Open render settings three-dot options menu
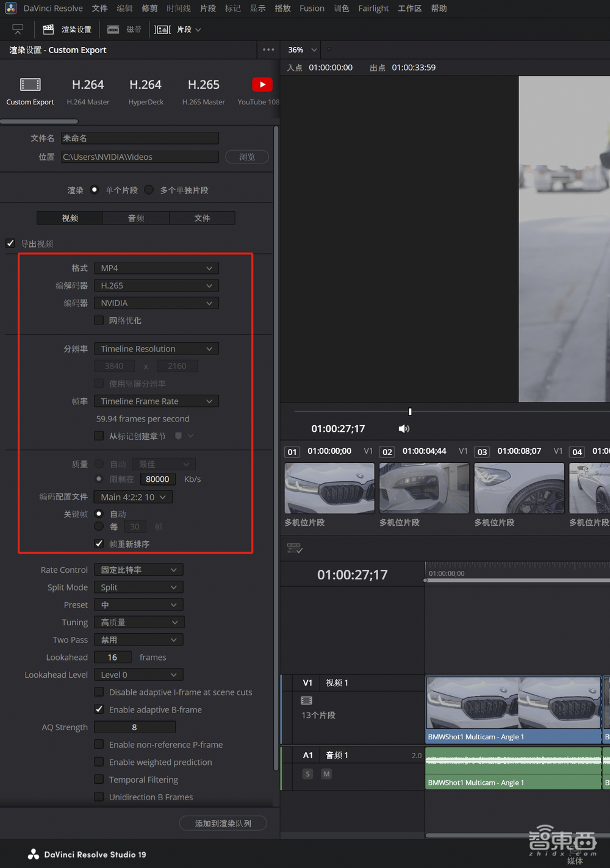Viewport: 610px width, 868px height. pos(268,50)
